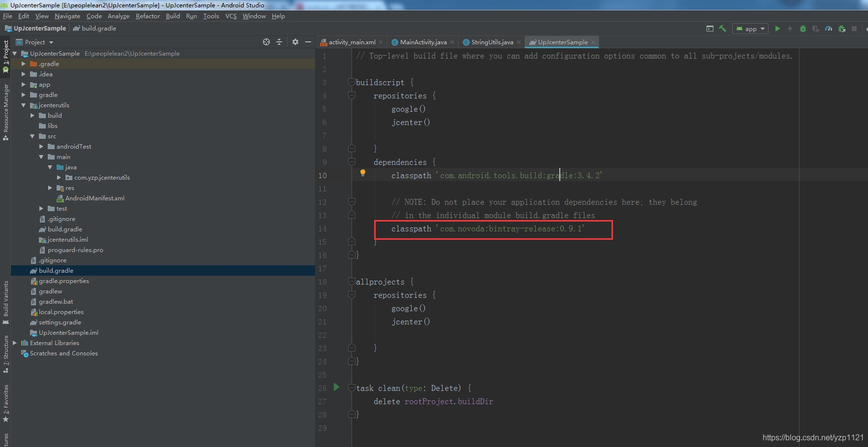Click Apply Changes lightning icon
868x447 pixels.
(790, 29)
